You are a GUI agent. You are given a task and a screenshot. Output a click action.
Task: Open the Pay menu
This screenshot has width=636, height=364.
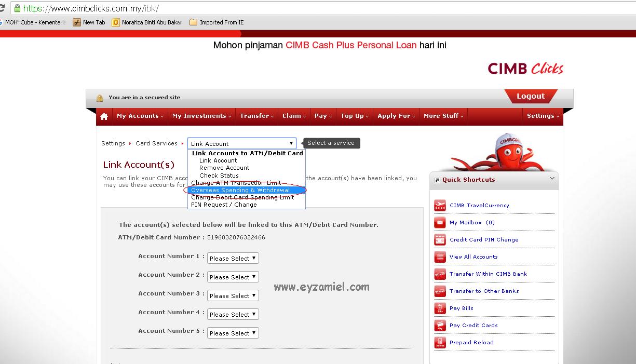click(323, 116)
